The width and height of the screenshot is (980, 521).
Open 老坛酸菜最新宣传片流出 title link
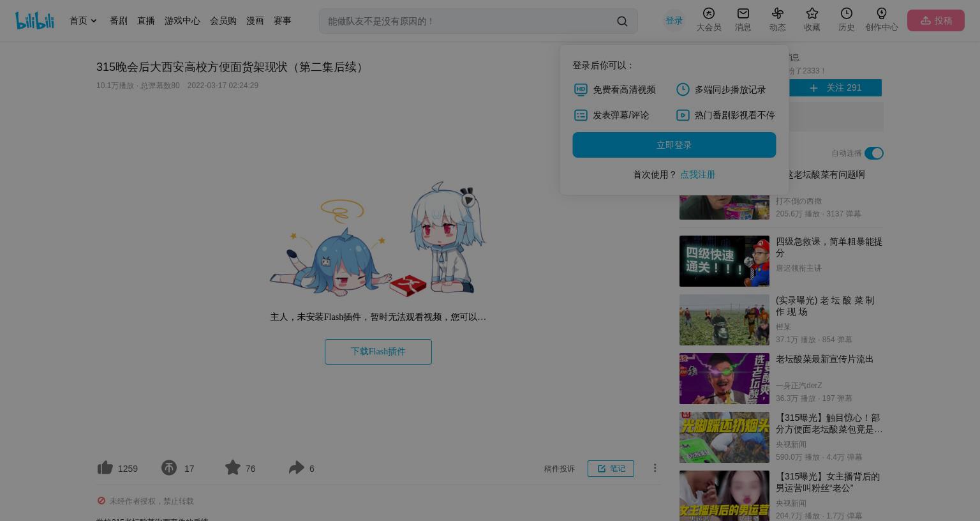(825, 359)
